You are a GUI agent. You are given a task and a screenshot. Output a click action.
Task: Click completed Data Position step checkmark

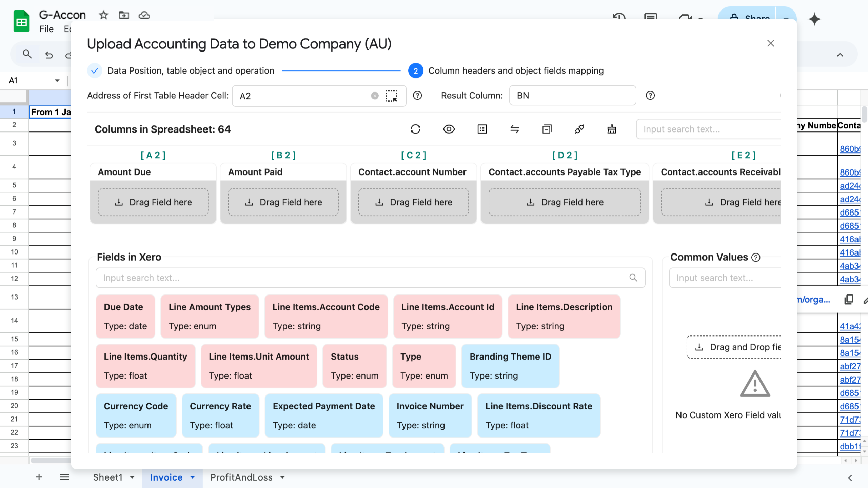95,71
